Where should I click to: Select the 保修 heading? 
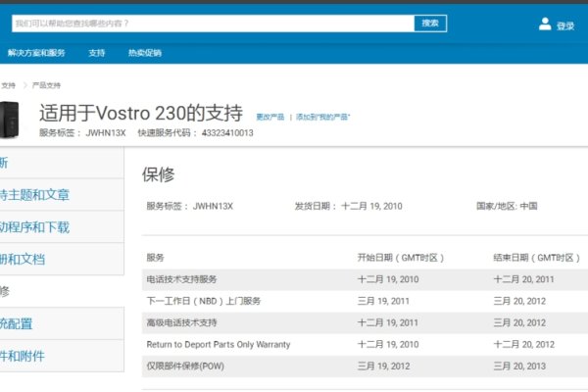(158, 174)
